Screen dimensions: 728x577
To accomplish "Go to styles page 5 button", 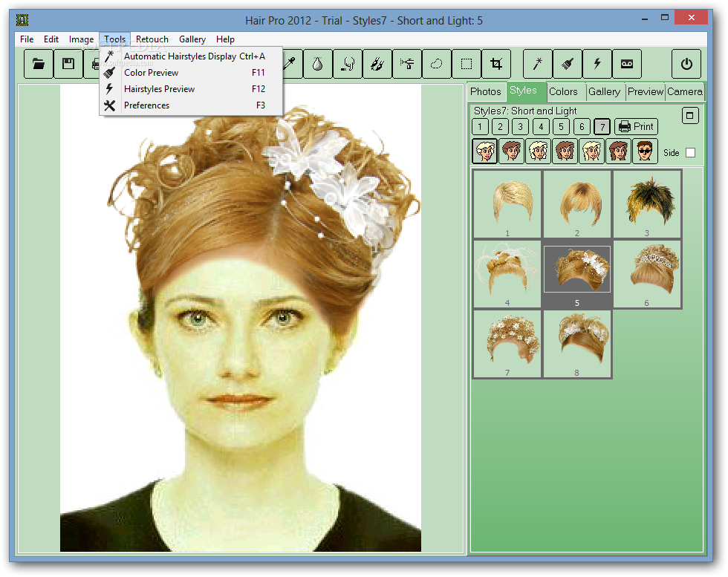I will (x=562, y=127).
